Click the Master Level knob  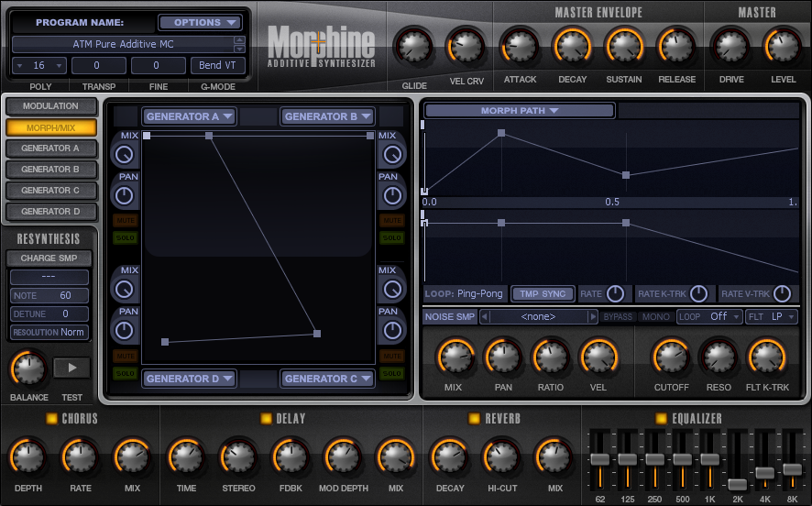[x=783, y=47]
